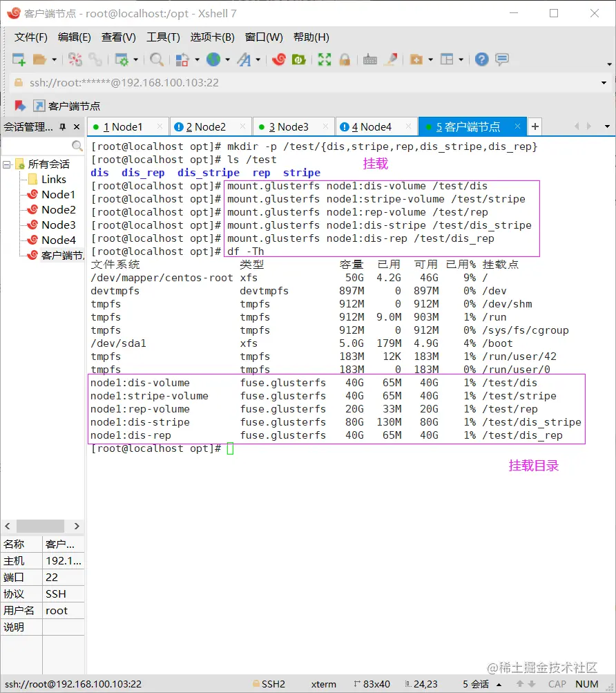
Task: Select Links folder in session tree
Action: click(53, 180)
